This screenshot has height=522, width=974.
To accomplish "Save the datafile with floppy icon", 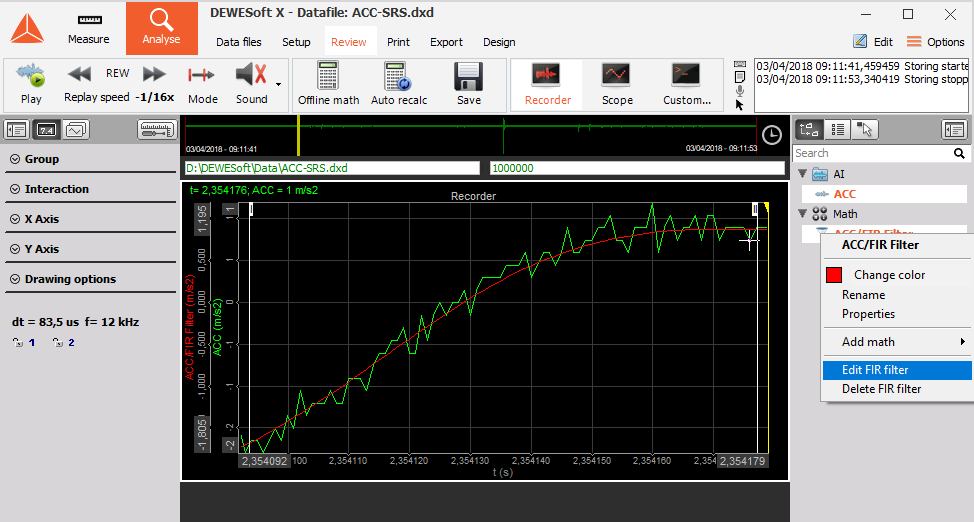I will (x=468, y=83).
